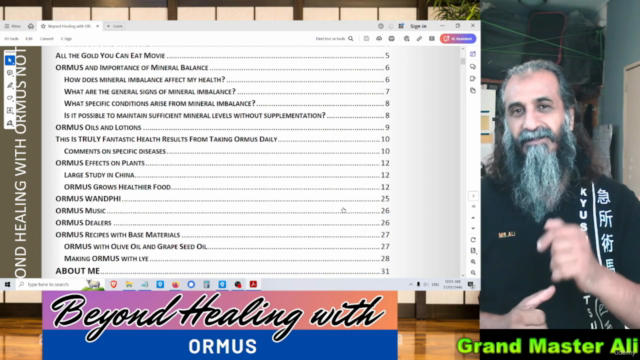Open the notifications bell icon
This screenshot has height=360, width=640.
click(x=391, y=26)
